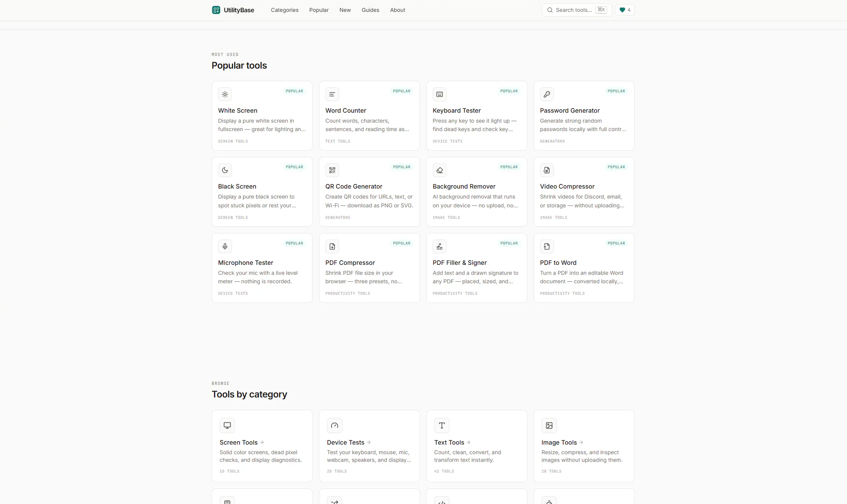Click the Background Remover eraser icon
The height and width of the screenshot is (504, 847).
(440, 170)
